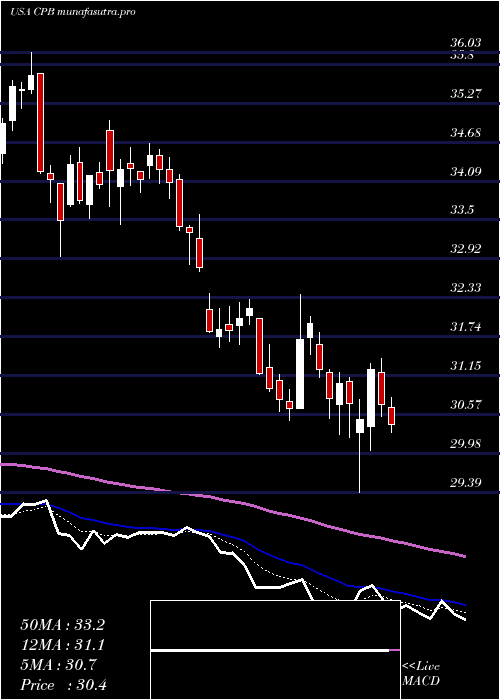The width and height of the screenshot is (500, 700).
Task: Click the Price : 30.4 readout
Action: point(62,685)
